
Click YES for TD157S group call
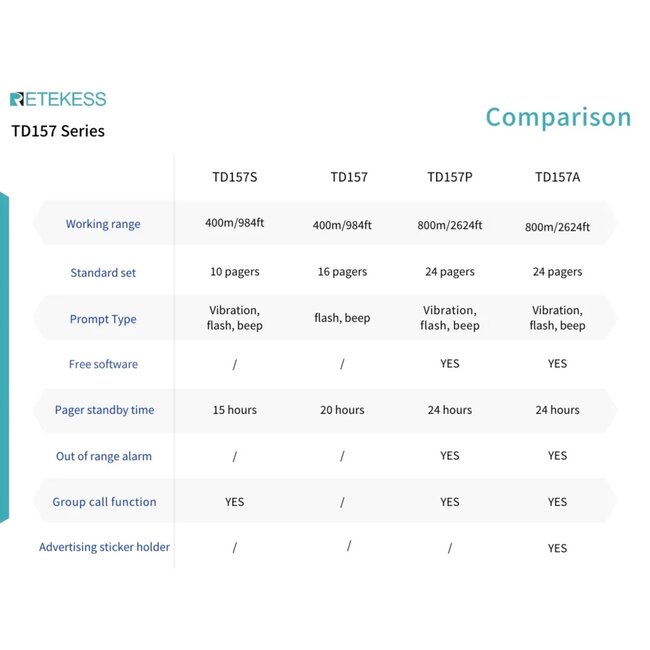pyautogui.click(x=234, y=502)
